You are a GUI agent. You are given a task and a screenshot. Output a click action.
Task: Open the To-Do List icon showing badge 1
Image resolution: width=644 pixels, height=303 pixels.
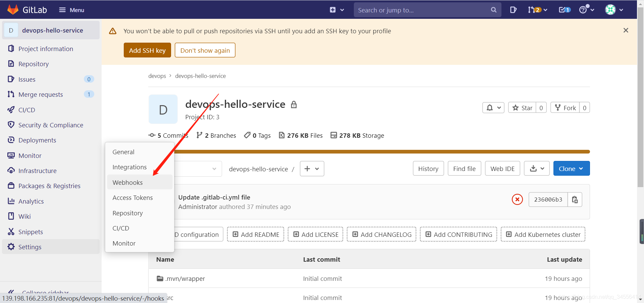(564, 10)
